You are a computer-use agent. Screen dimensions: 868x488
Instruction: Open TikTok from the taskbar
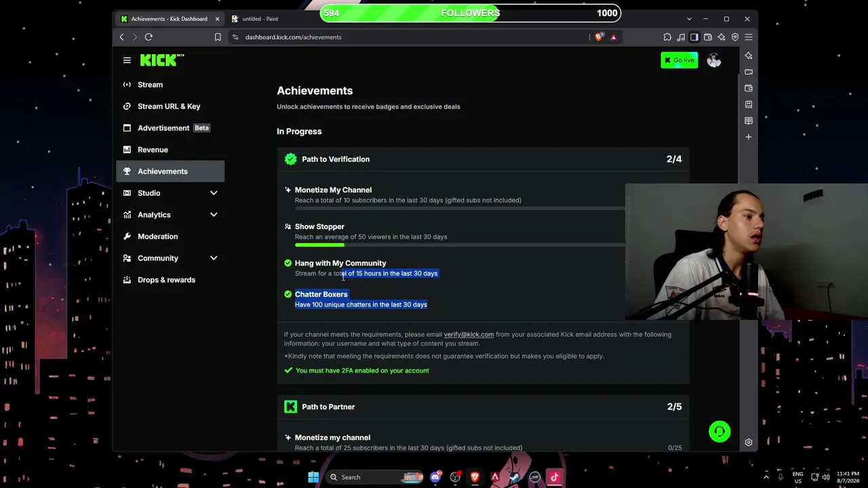click(x=554, y=477)
